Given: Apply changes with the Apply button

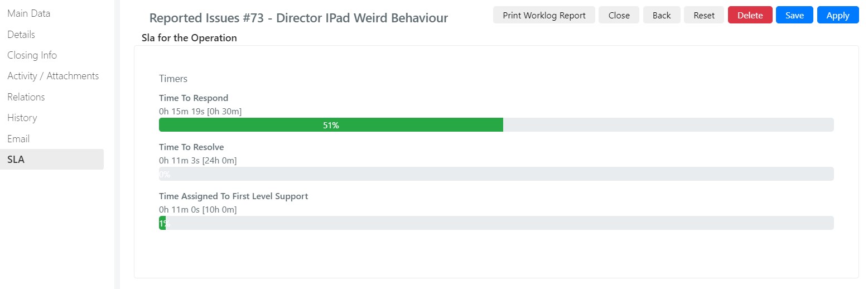Looking at the screenshot, I should [837, 15].
